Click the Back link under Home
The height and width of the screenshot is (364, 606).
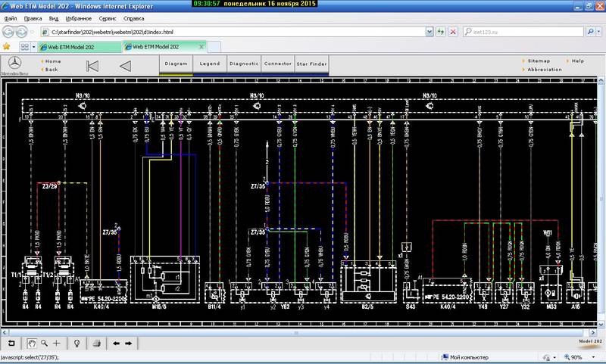(52, 70)
